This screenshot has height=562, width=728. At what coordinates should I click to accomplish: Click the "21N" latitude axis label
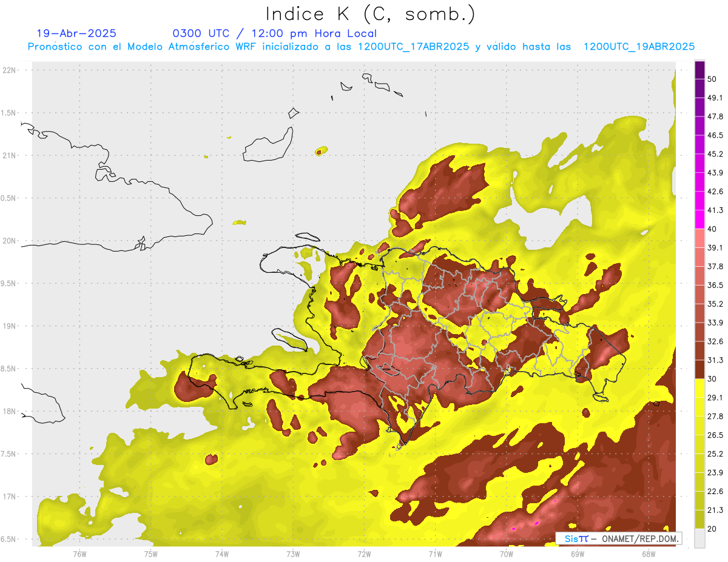(x=10, y=156)
